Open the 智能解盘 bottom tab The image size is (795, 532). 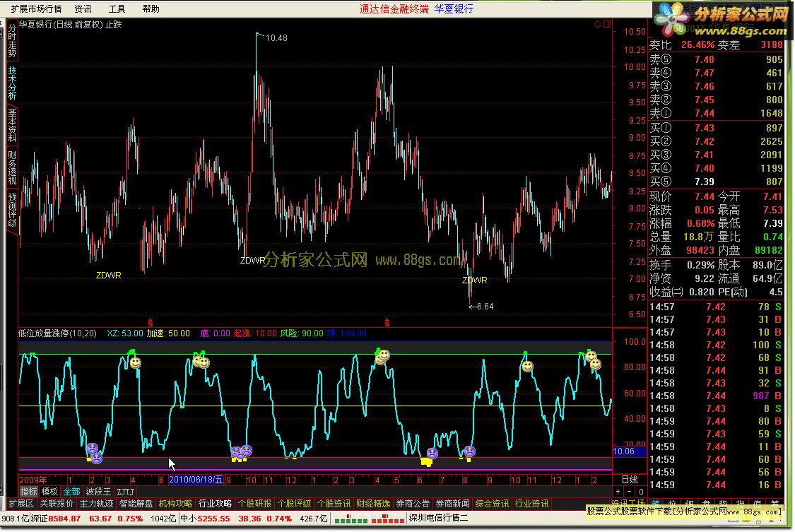[136, 504]
